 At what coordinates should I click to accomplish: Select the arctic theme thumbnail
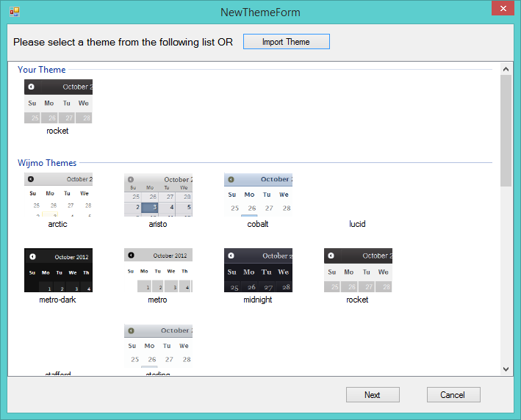point(58,195)
